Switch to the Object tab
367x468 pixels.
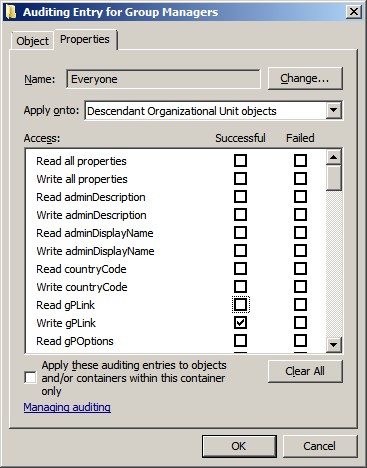(32, 41)
